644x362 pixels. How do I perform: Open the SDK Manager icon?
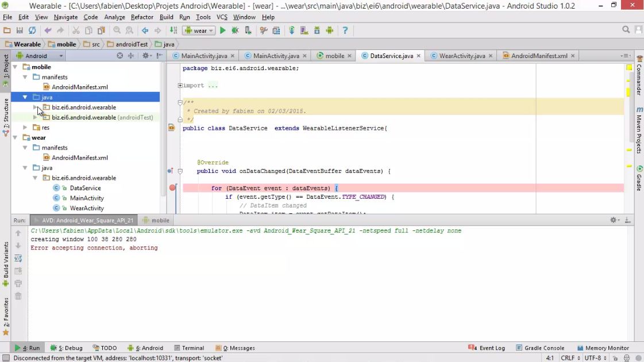(317, 29)
